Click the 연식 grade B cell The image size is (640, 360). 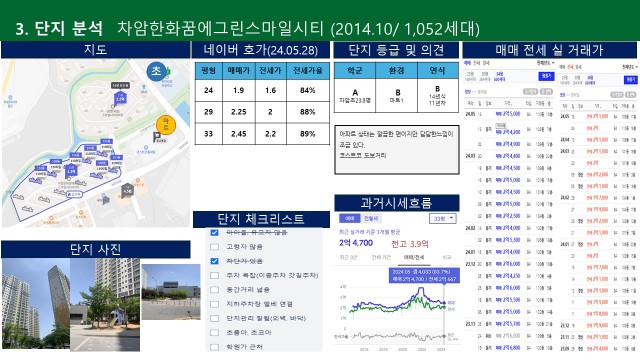coord(438,96)
